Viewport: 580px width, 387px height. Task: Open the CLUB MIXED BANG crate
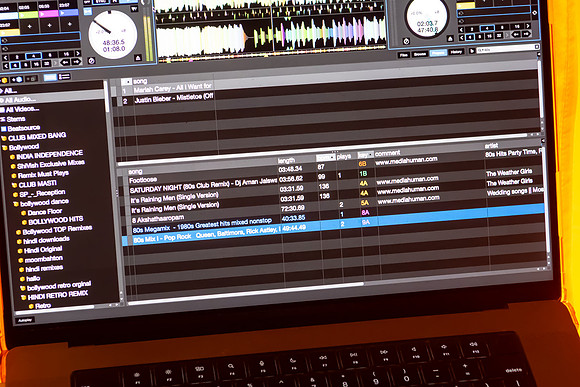coord(37,137)
